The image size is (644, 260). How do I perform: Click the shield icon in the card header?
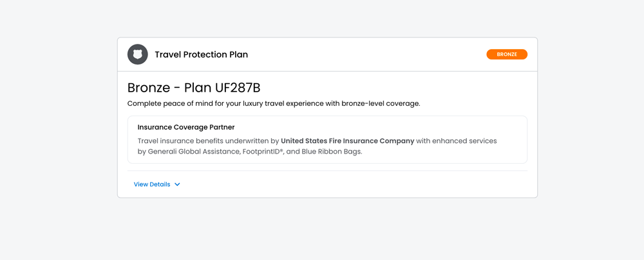137,55
